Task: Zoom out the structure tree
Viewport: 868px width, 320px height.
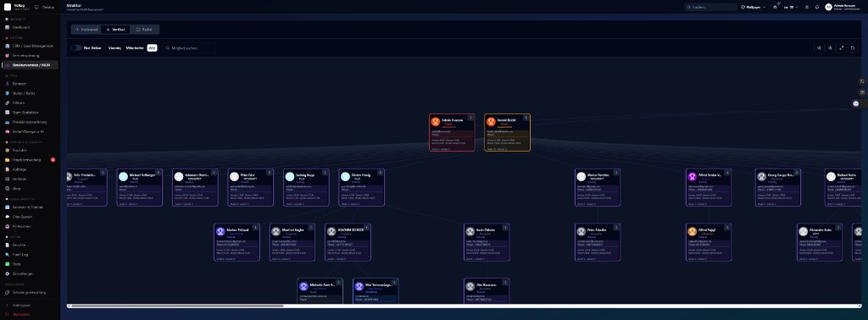Action: (x=819, y=48)
